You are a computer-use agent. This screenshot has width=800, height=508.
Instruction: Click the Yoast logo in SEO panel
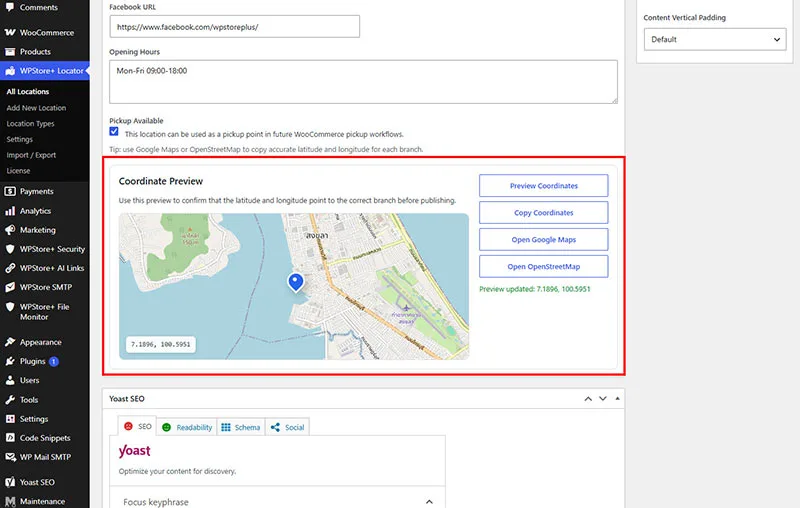point(135,451)
